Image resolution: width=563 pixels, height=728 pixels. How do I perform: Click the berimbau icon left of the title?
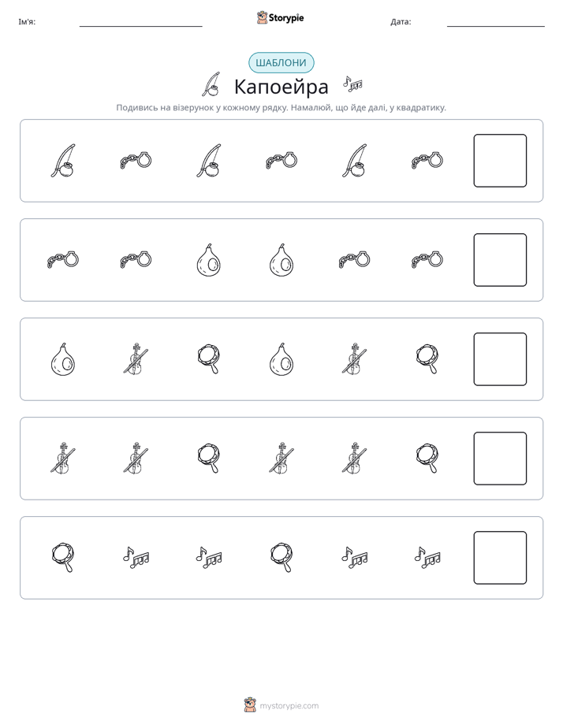(x=211, y=84)
